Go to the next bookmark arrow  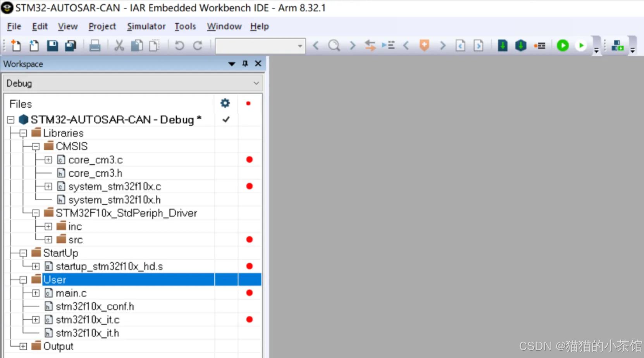(443, 46)
